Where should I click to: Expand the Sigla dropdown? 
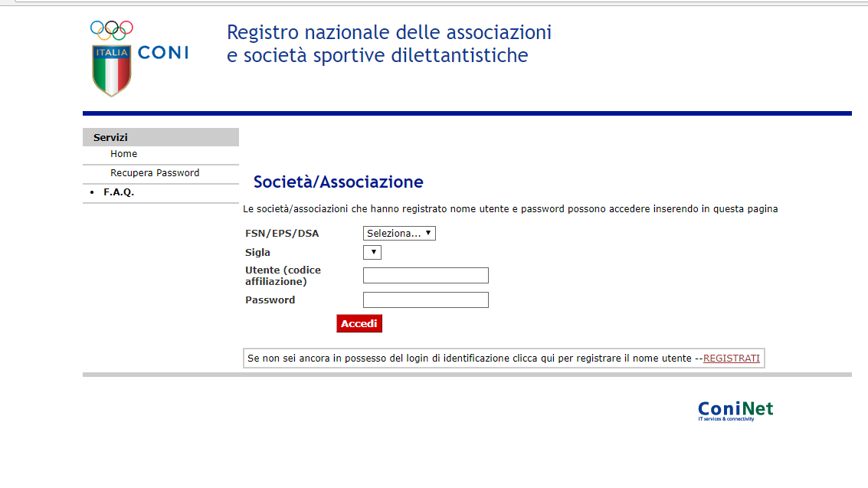372,252
